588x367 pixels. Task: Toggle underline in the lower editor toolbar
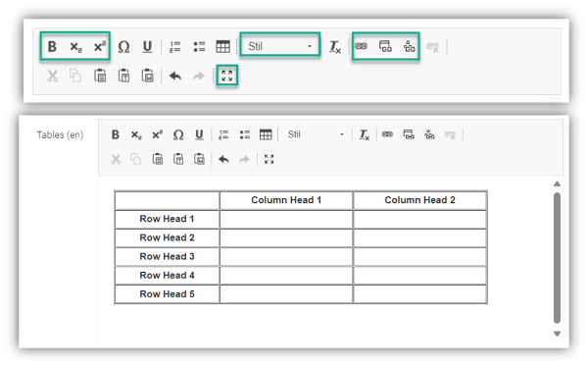[x=199, y=134]
